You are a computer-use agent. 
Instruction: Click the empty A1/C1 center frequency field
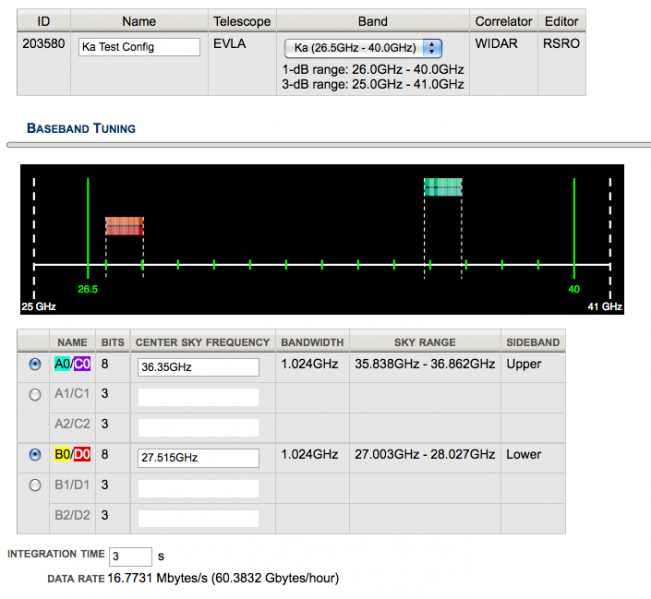coord(198,397)
